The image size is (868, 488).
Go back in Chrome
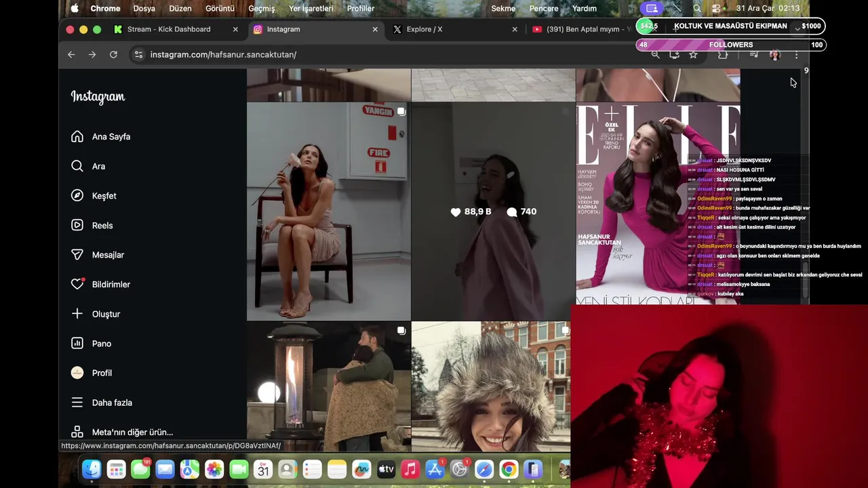click(x=71, y=54)
